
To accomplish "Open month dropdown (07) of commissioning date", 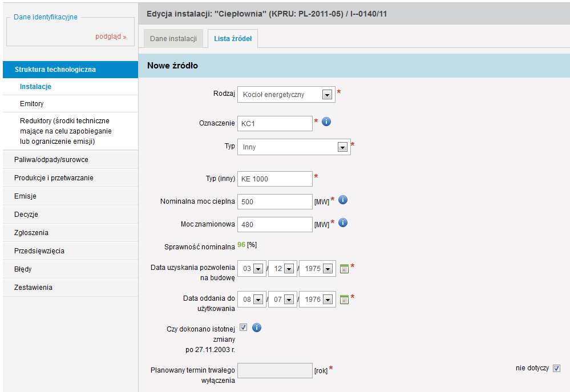I will tap(283, 299).
